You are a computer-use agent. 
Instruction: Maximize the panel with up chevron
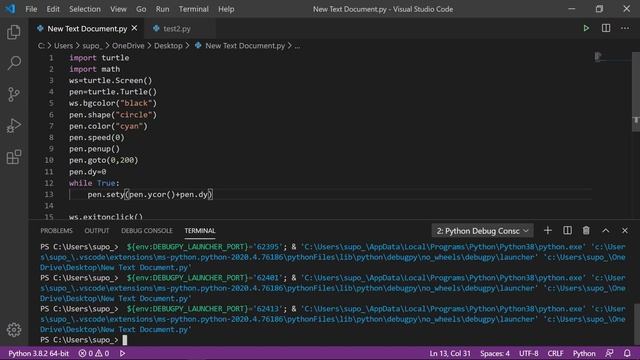pos(606,231)
